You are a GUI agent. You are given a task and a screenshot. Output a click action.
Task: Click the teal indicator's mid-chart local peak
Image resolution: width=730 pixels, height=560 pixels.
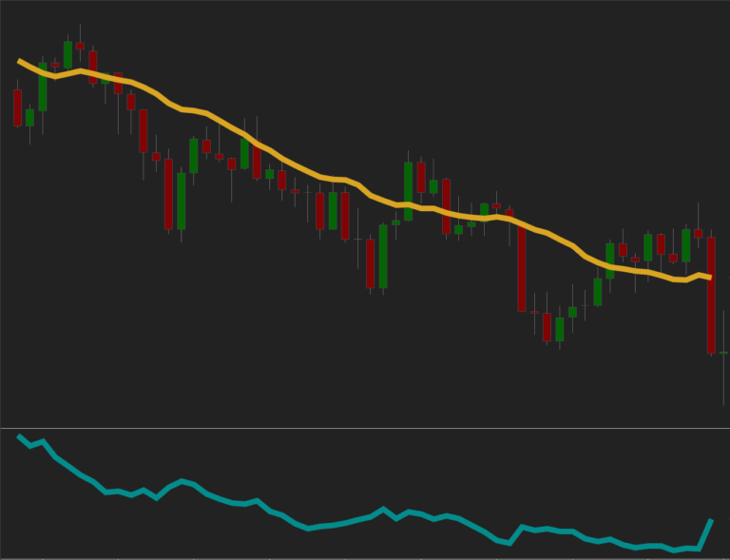coord(383,509)
